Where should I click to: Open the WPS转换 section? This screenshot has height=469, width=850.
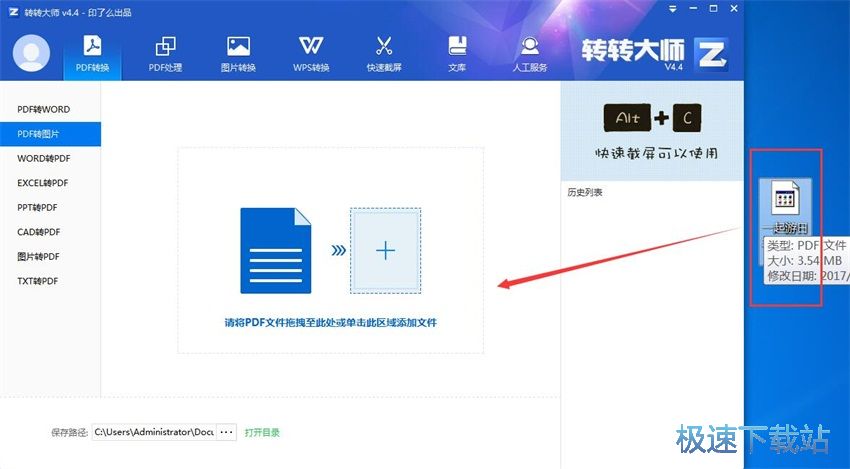point(311,53)
